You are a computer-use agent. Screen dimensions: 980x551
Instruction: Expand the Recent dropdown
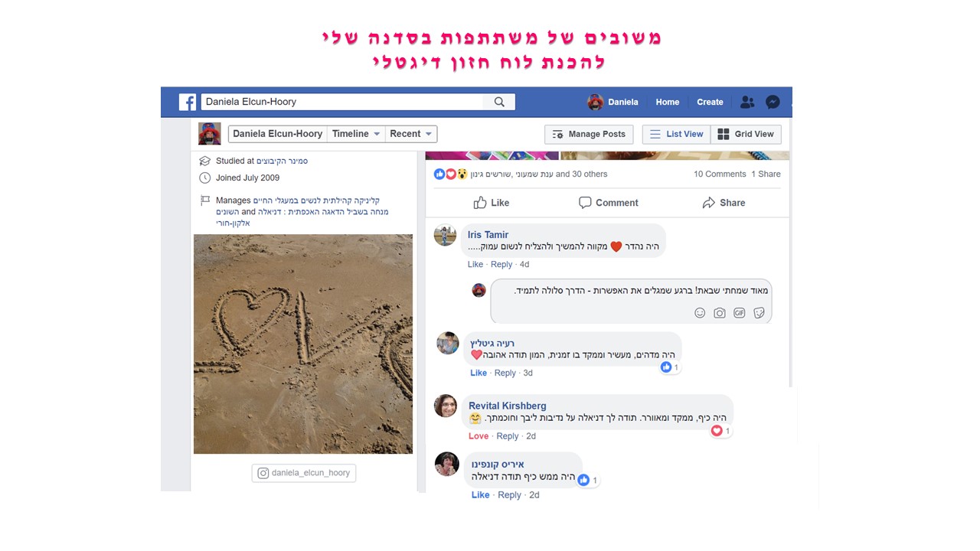tap(411, 134)
